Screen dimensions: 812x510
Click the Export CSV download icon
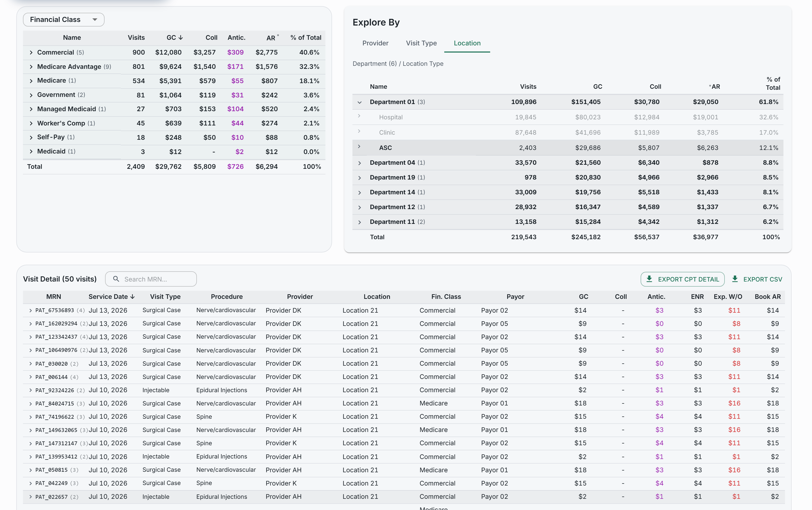tap(735, 279)
